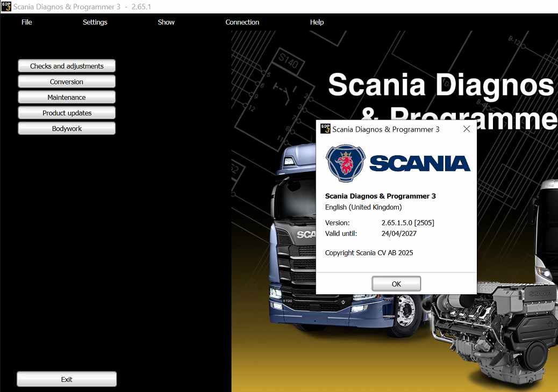Click the Scania griffin logo emblem
The image size is (558, 392).
[346, 163]
